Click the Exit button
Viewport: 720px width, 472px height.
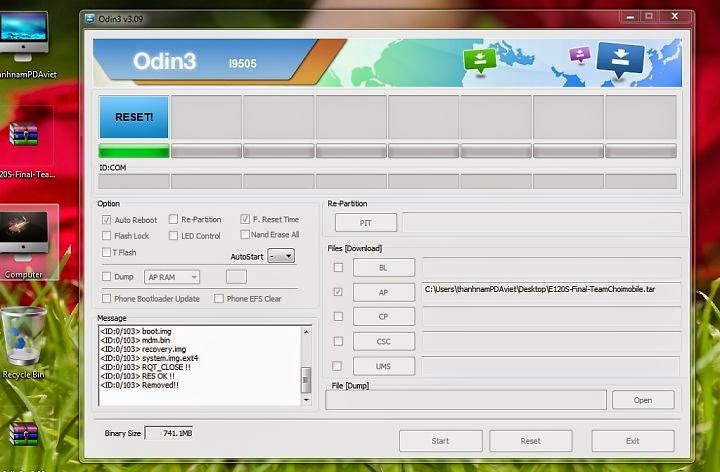pos(633,441)
